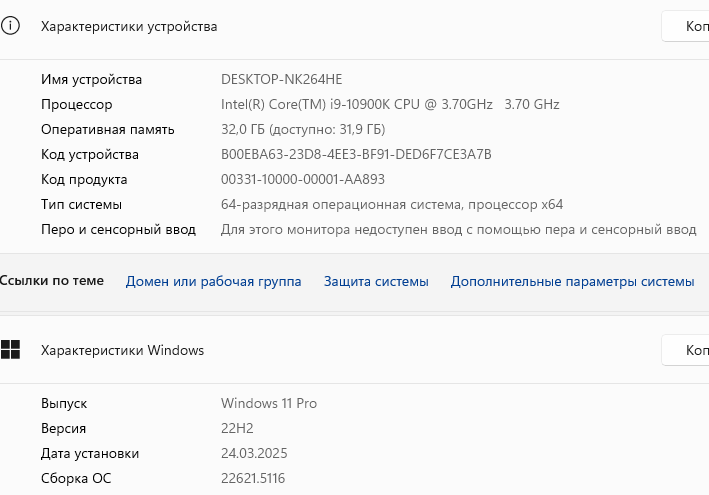Click the Имя устройства label
The height and width of the screenshot is (495, 709).
tap(91, 80)
